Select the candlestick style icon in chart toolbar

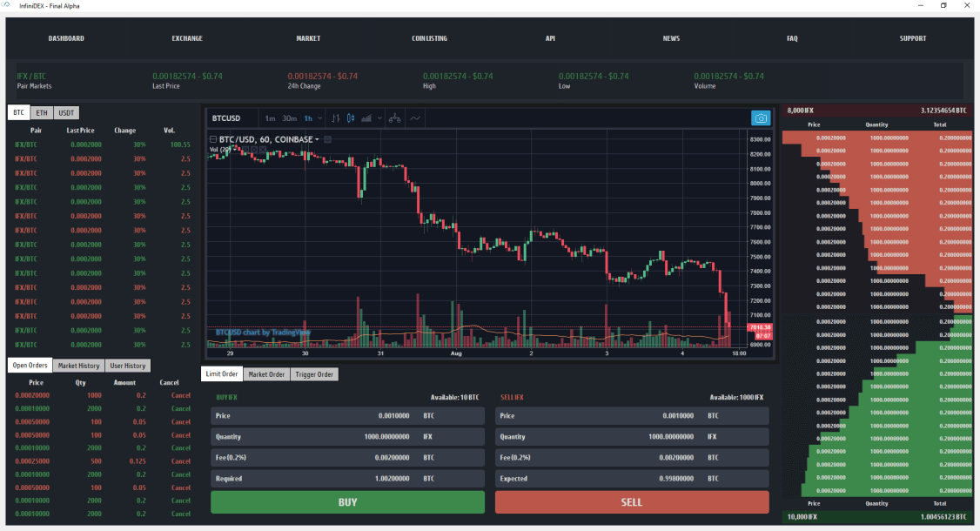pyautogui.click(x=351, y=118)
